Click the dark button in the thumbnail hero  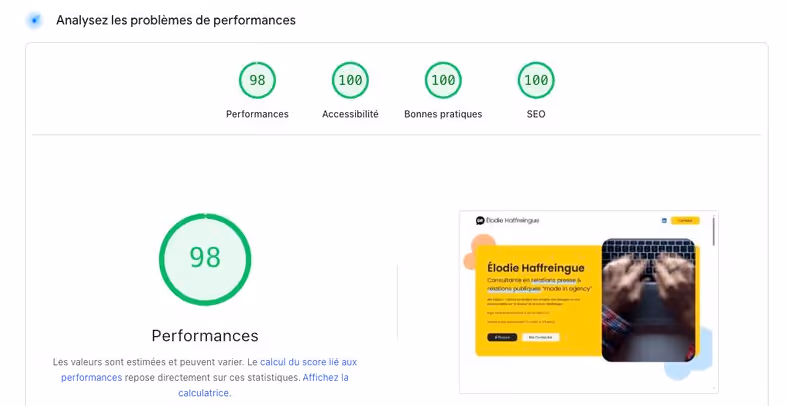[502, 337]
